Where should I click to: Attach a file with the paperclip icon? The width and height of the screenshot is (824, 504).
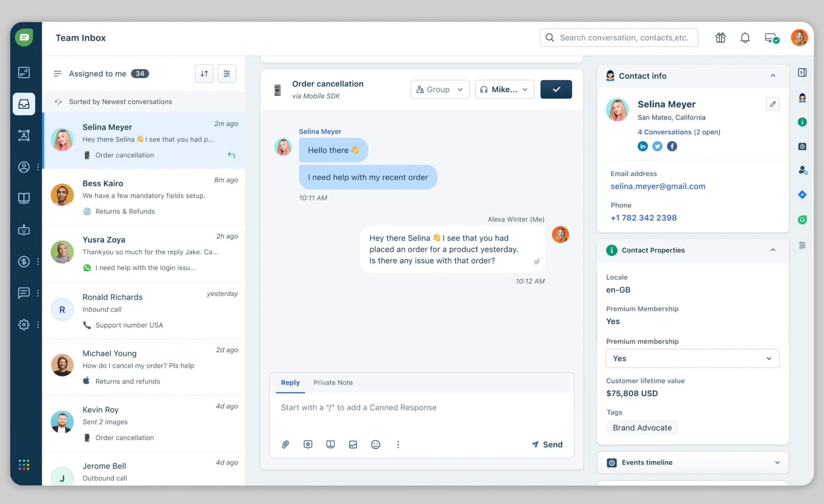[x=285, y=444]
